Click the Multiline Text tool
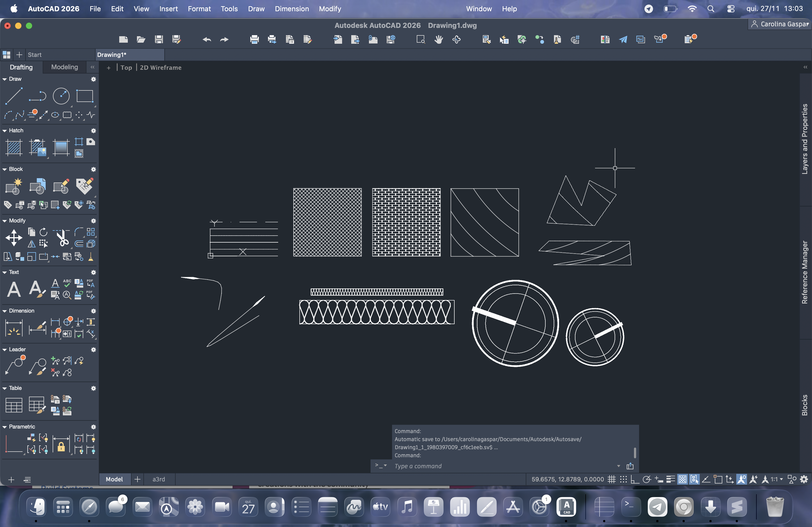This screenshot has width=812, height=527. [x=14, y=290]
